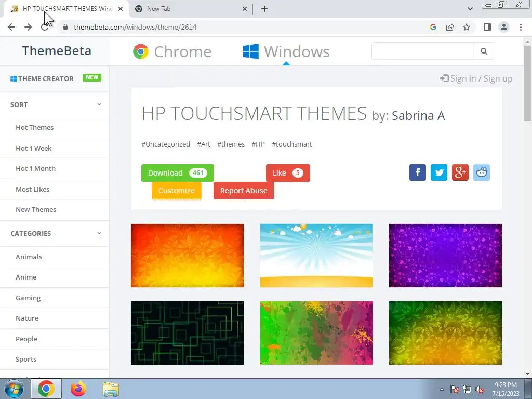Open Action Center flag tray icon
This screenshot has width=532, height=399.
click(x=455, y=390)
